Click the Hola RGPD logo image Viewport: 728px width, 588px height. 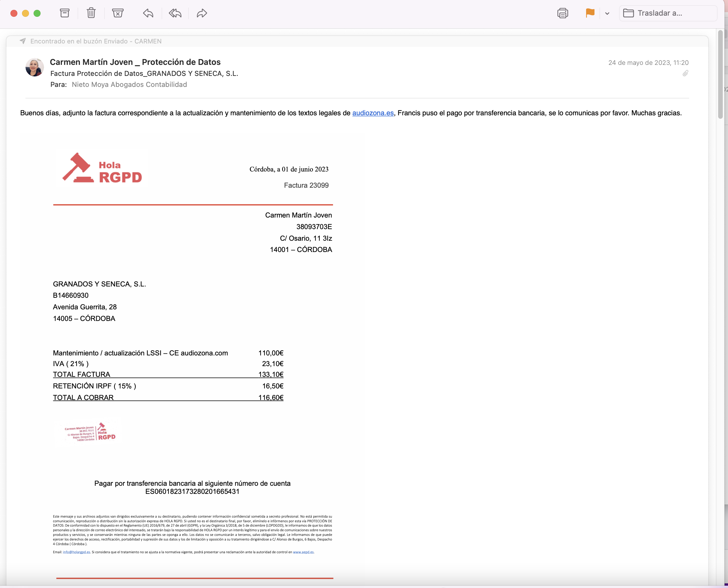[x=102, y=168]
